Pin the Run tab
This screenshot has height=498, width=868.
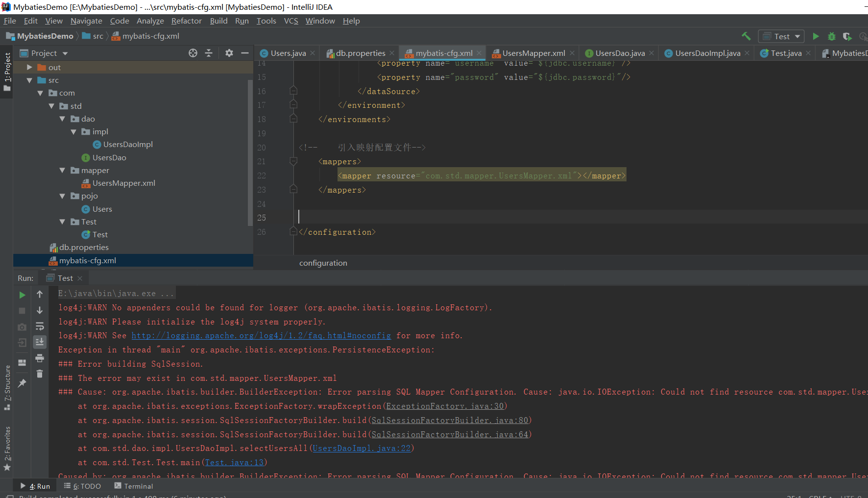coord(22,383)
